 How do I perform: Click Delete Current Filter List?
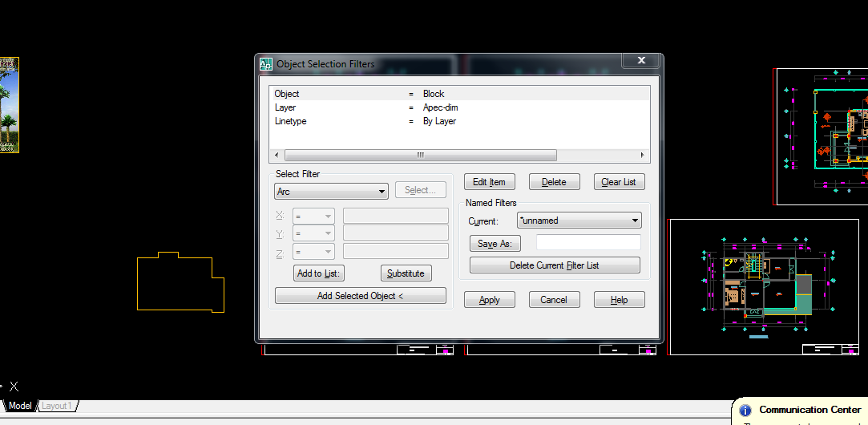point(555,265)
